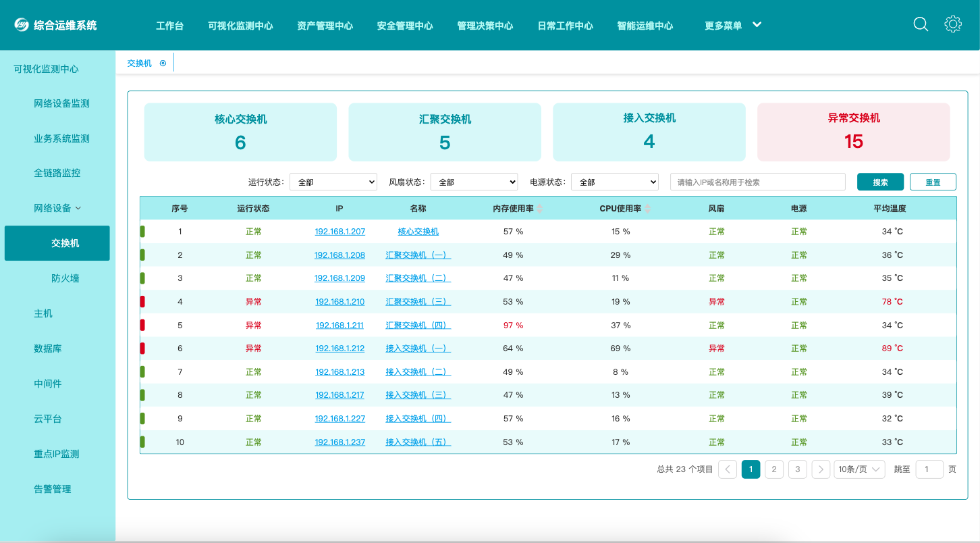Viewport: 980px width, 543px height.
Task: Open 管理决策中心 menu
Action: click(x=485, y=26)
